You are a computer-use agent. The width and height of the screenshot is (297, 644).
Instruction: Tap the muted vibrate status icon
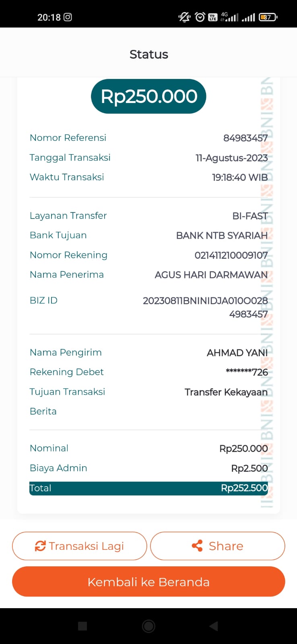coord(184,17)
